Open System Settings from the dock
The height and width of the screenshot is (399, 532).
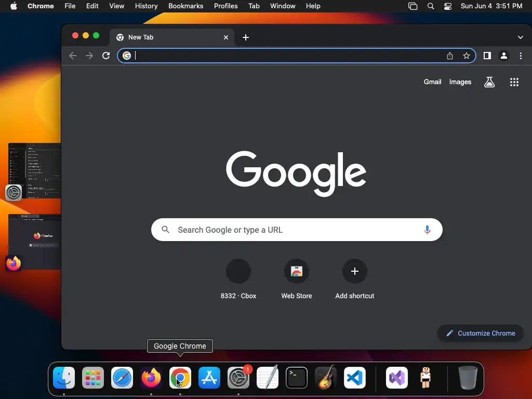click(x=238, y=378)
